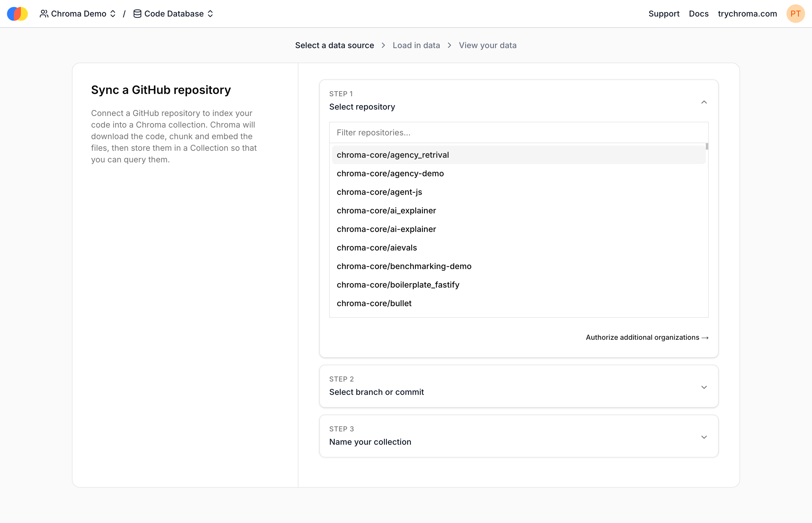Open the Support link
The image size is (812, 523).
coord(664,14)
